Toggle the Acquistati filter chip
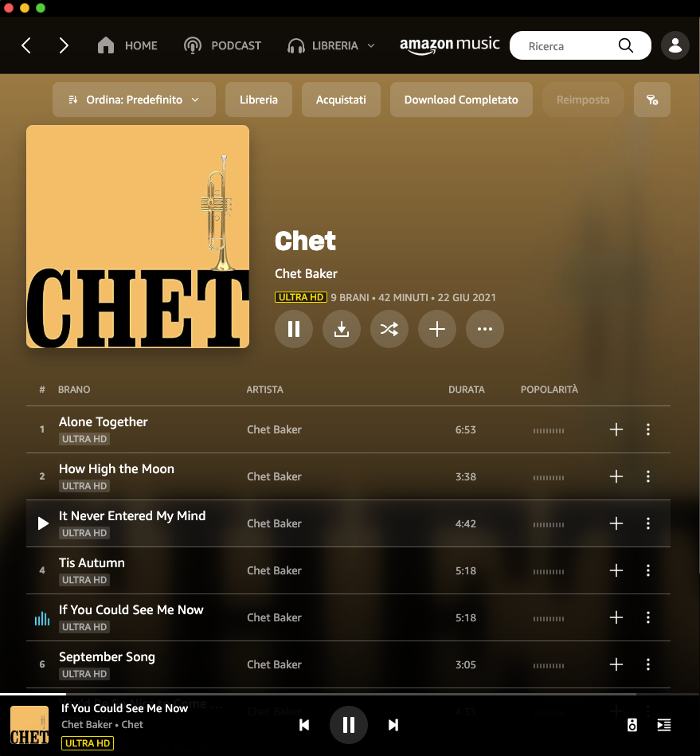700x756 pixels. (x=341, y=100)
